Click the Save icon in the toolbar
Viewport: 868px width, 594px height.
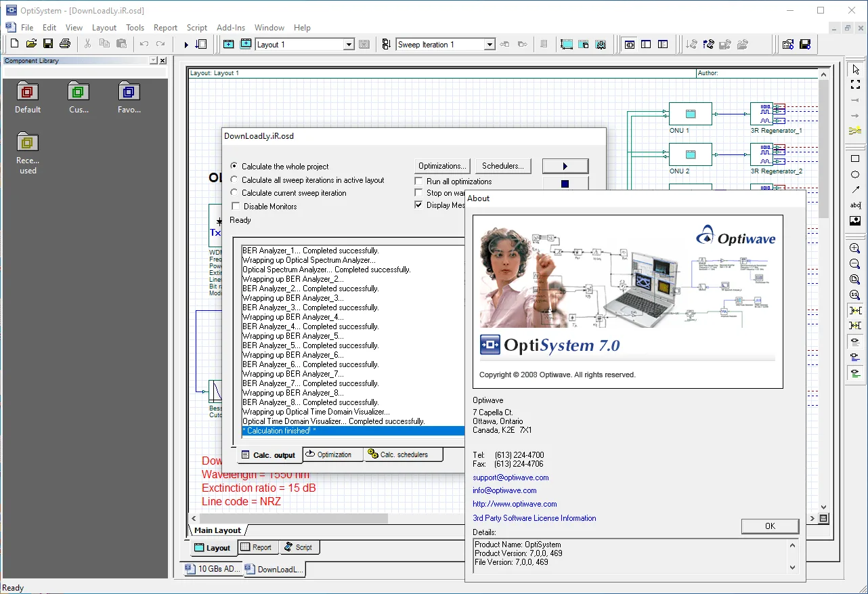(x=48, y=44)
